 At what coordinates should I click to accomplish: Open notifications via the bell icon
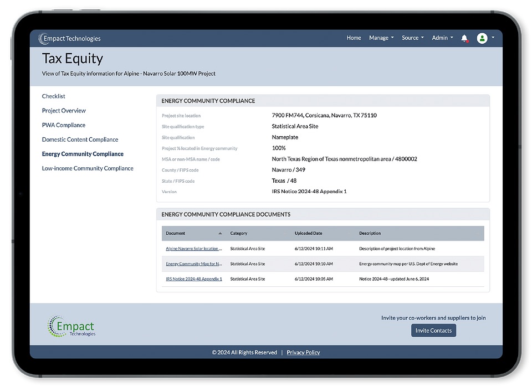click(464, 38)
